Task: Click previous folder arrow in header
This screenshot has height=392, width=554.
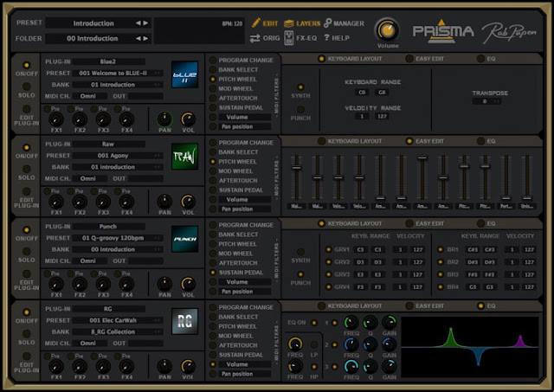Action: (x=138, y=38)
